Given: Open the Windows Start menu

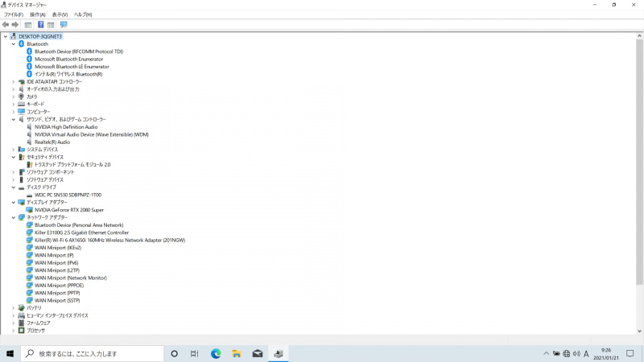Looking at the screenshot, I should click(x=10, y=353).
